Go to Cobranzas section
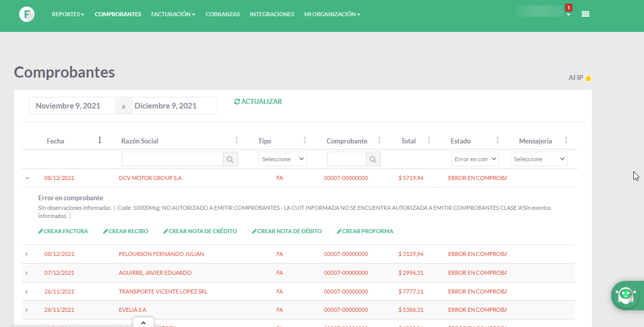The image size is (644, 327). pos(223,14)
